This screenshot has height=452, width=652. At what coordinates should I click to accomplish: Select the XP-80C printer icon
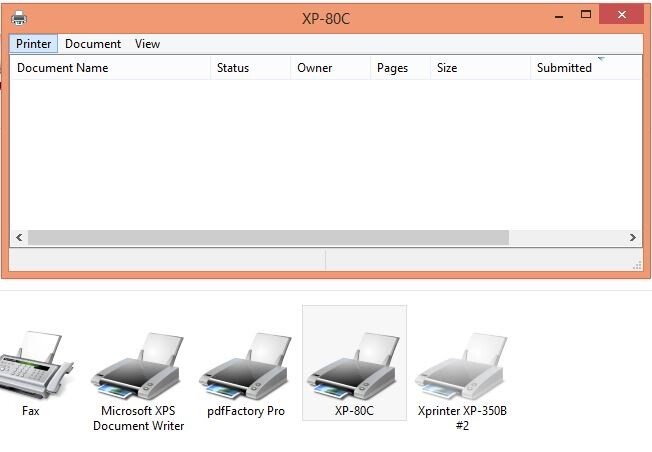click(354, 366)
